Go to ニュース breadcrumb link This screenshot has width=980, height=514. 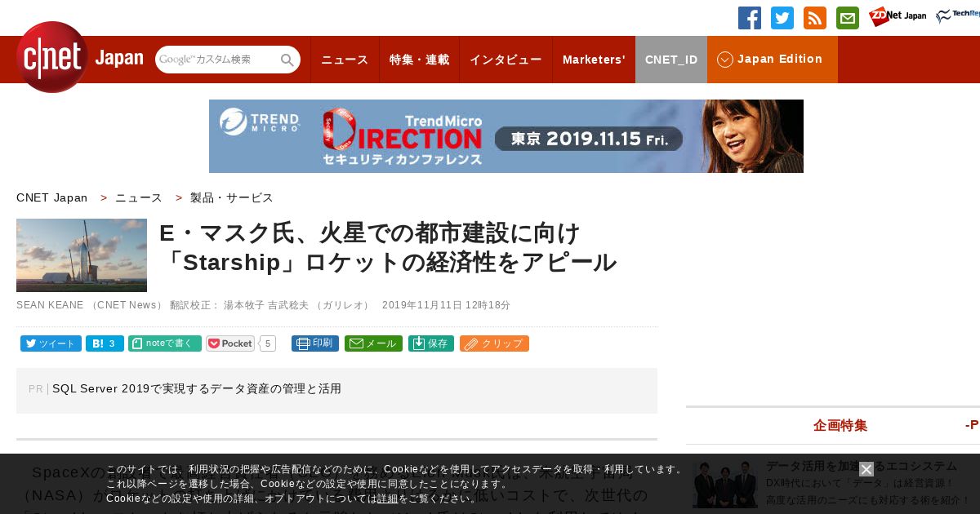click(139, 197)
